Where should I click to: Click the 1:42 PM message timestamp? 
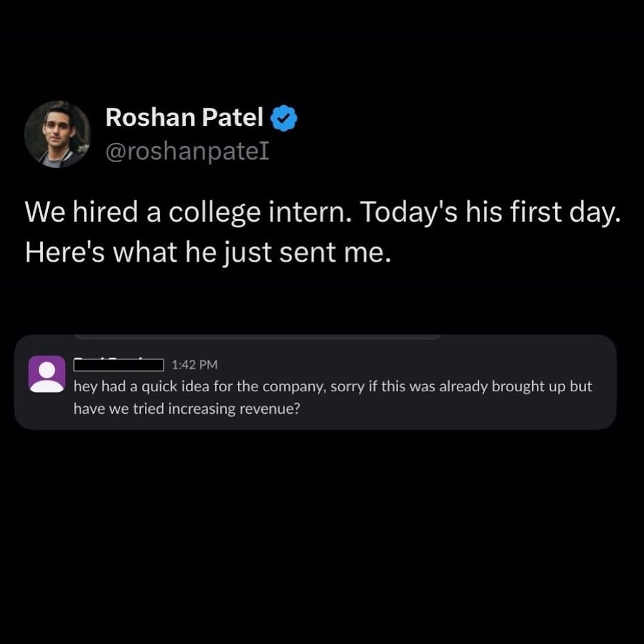[194, 364]
